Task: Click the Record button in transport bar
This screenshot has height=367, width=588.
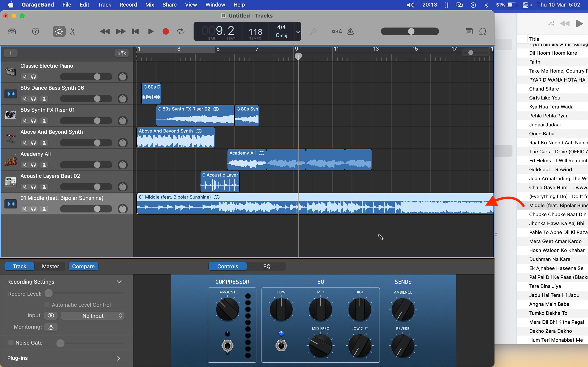Action: [166, 31]
